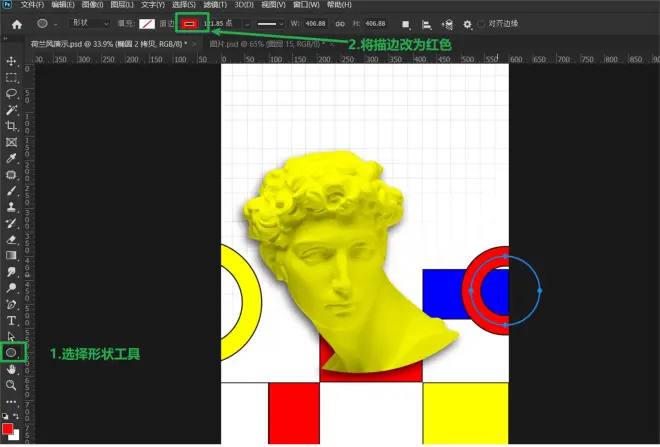Expand the toolbar with double-arrow toggle
The height and width of the screenshot is (447, 660).
(x=5, y=39)
